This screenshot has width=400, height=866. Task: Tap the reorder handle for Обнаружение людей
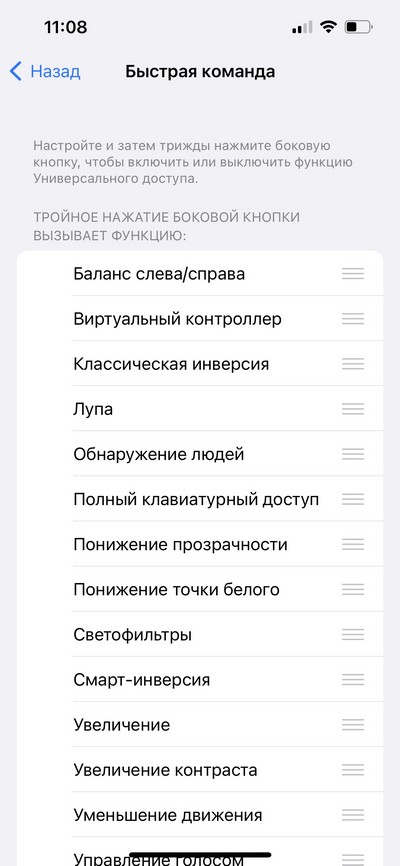[x=352, y=455]
